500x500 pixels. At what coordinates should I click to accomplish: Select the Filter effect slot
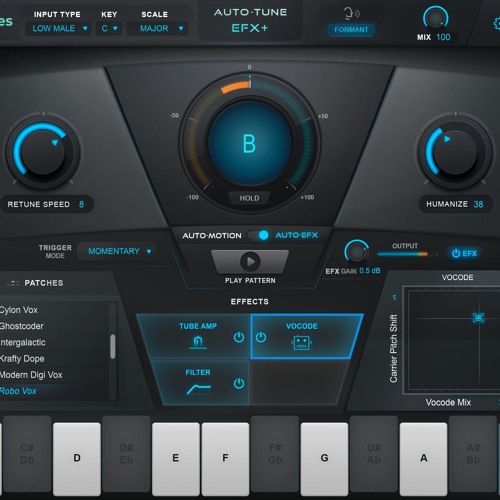[202, 383]
